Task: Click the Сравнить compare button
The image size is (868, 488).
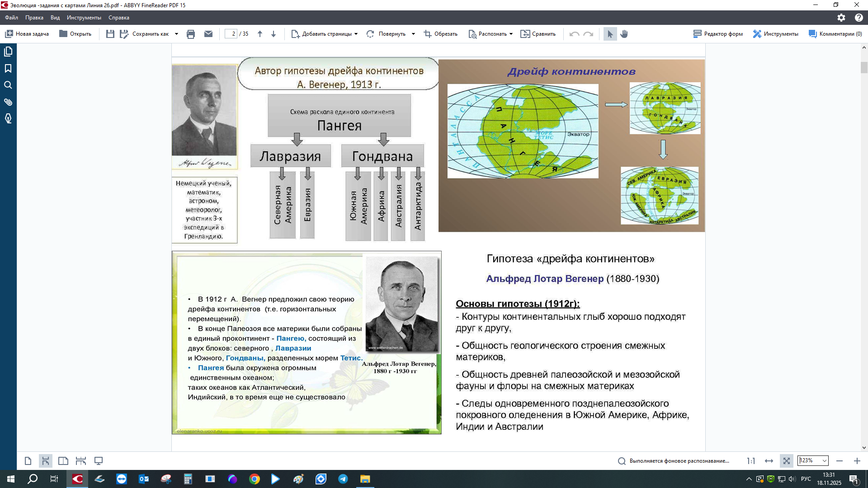Action: point(538,34)
